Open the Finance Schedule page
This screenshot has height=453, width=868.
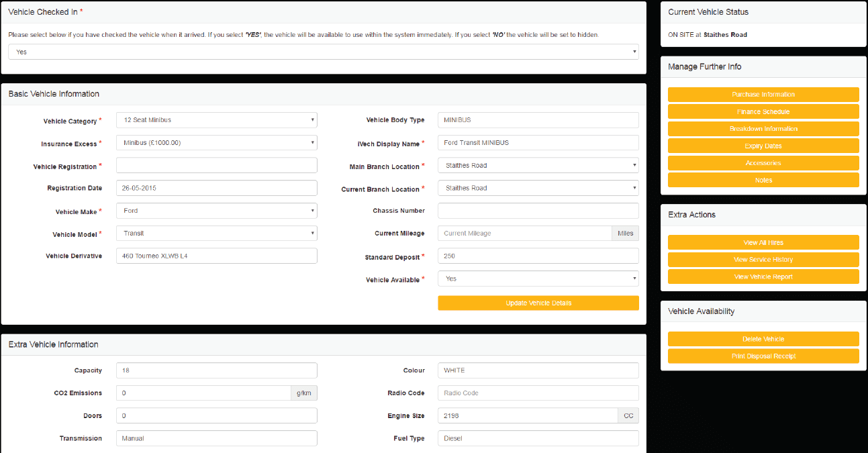coord(763,111)
